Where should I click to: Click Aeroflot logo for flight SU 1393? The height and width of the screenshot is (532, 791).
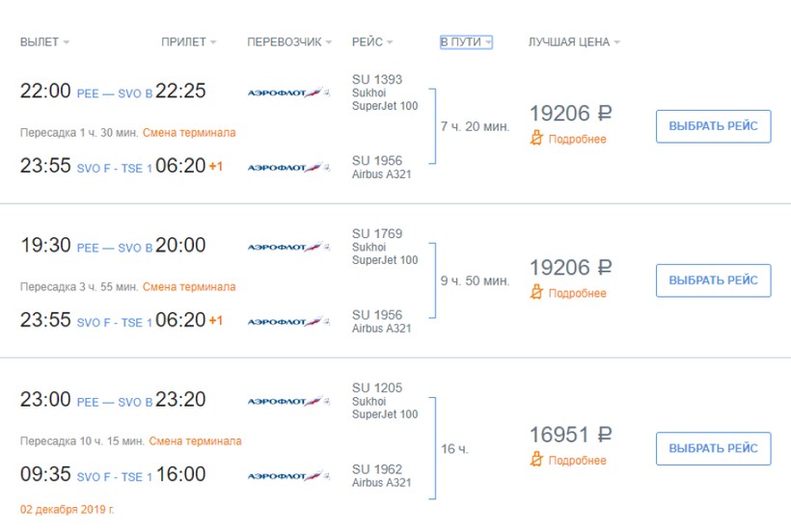[288, 92]
